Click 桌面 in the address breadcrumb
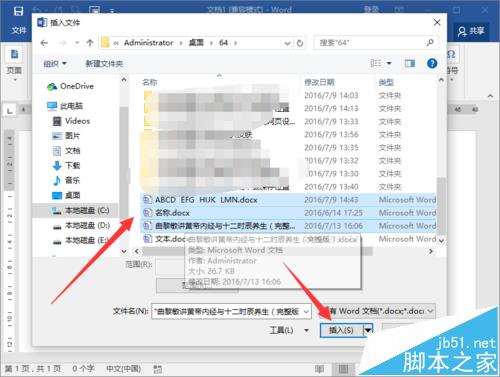 196,43
